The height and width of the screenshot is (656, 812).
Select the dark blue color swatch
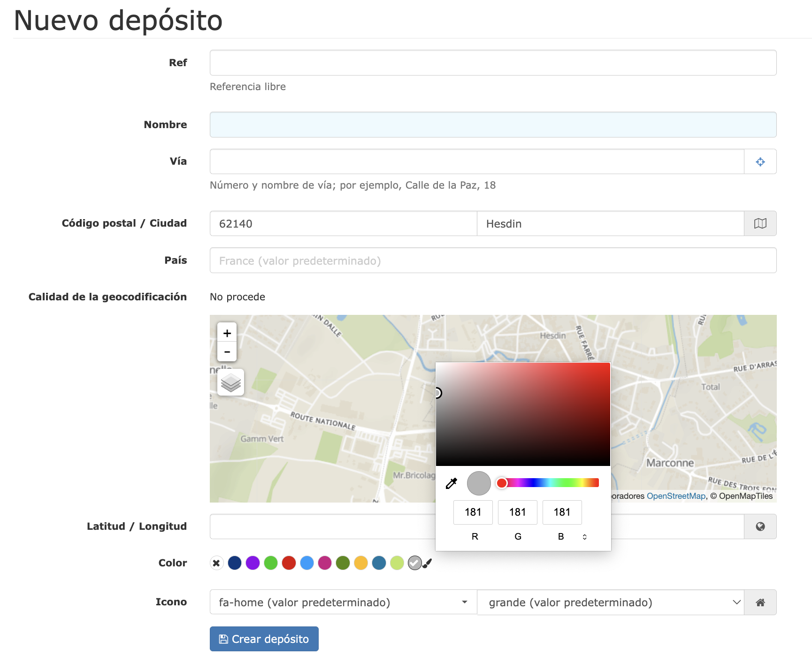coord(235,563)
